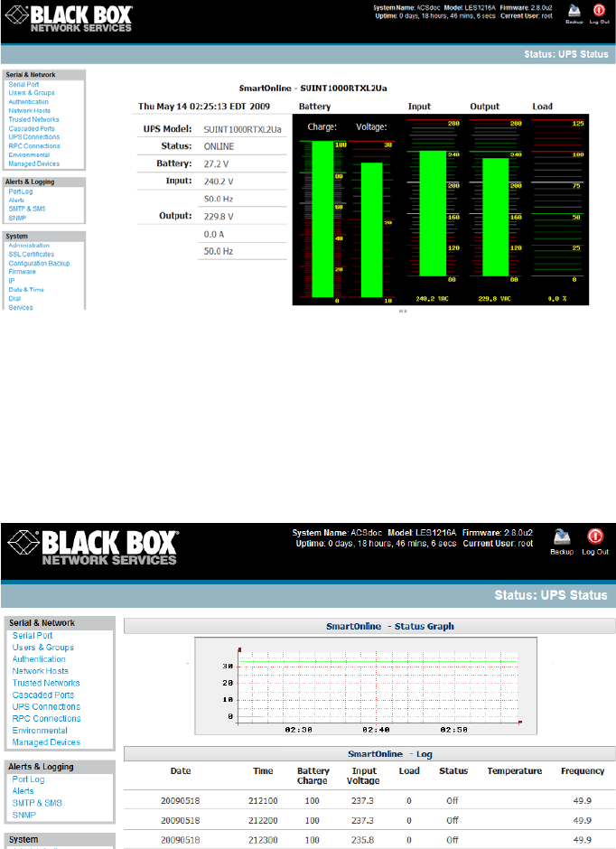This screenshot has height=849, width=616.
Task: Open Serial Port in lower screenshot sidebar
Action: tap(33, 636)
